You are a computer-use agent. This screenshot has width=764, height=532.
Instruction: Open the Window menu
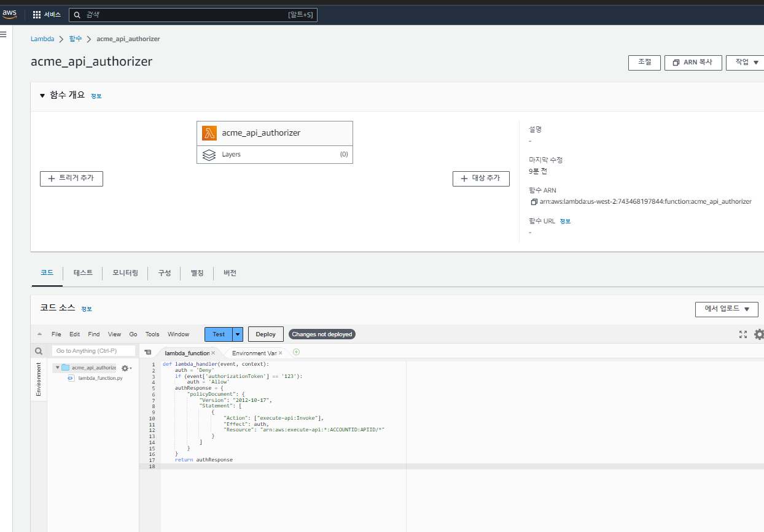click(179, 334)
